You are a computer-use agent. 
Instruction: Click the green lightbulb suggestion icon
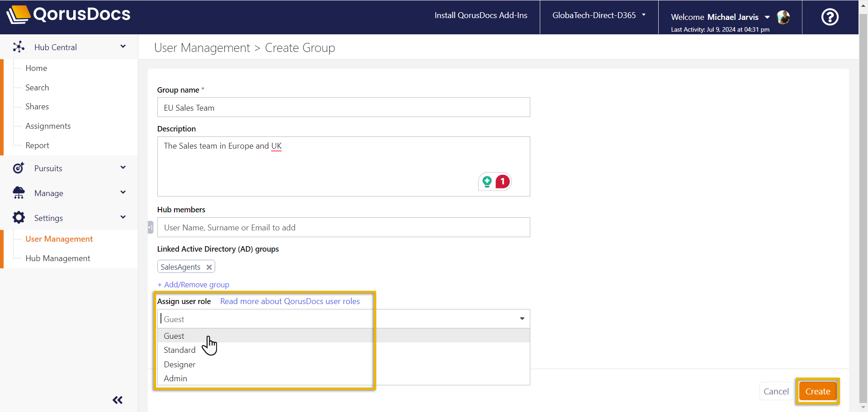click(487, 182)
